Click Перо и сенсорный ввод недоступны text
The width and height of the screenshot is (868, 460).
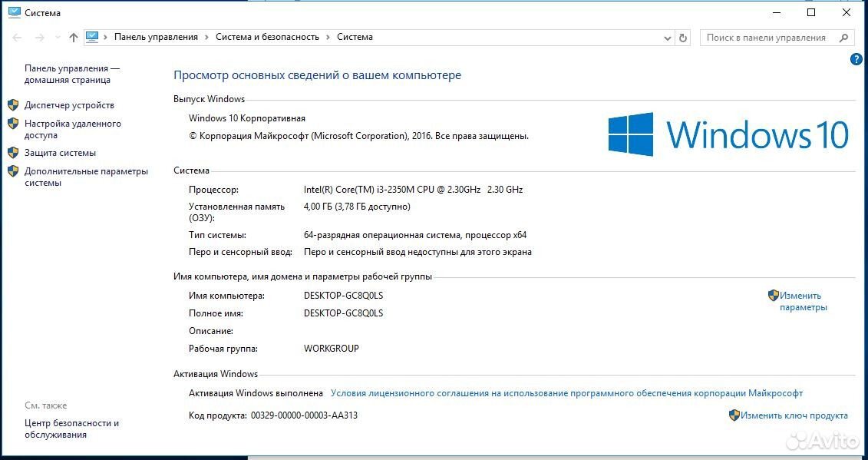pos(417,252)
